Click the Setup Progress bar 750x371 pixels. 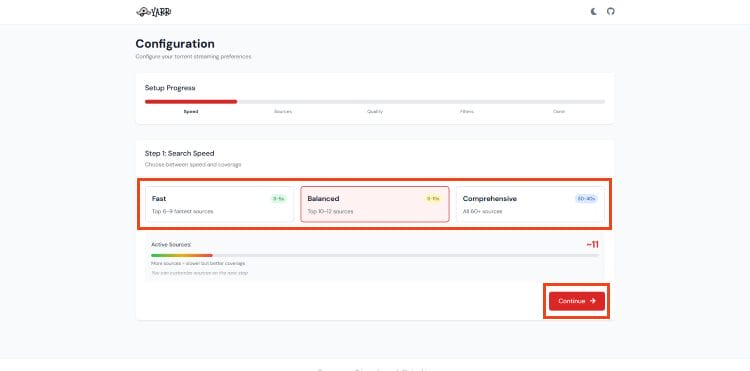pos(375,101)
